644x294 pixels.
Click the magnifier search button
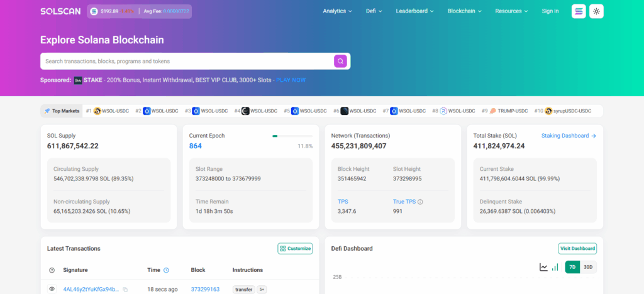[x=340, y=61]
